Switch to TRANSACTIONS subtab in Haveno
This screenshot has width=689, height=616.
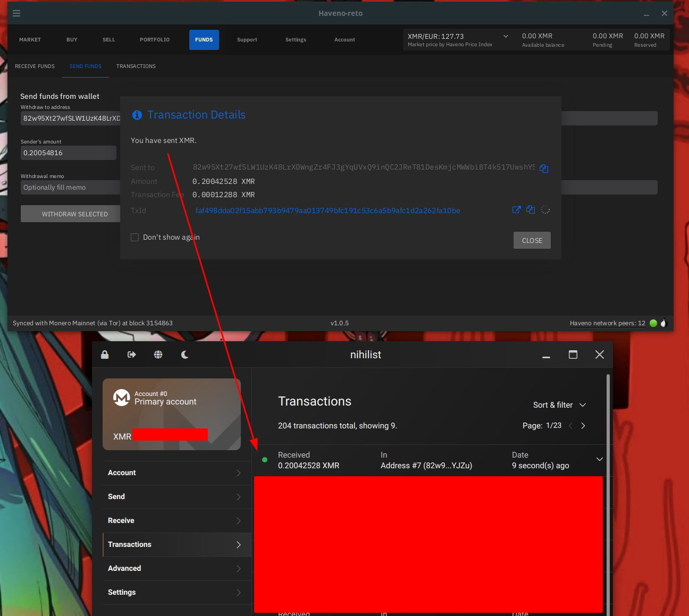[136, 66]
